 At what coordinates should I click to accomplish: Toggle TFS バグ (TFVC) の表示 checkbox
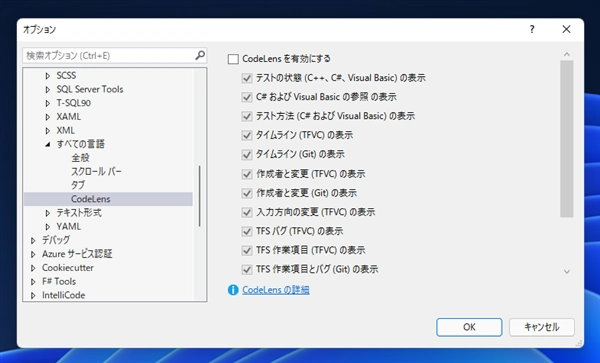247,231
